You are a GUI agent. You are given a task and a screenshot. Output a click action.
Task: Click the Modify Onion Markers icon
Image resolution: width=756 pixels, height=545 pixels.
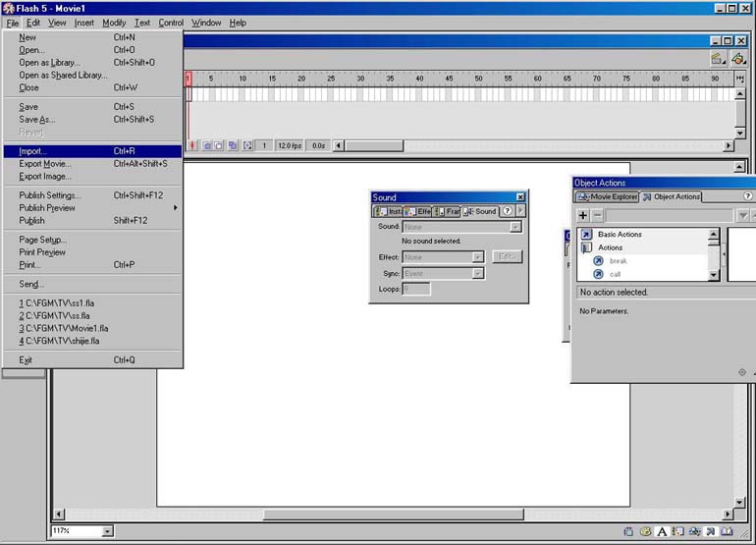coord(246,145)
